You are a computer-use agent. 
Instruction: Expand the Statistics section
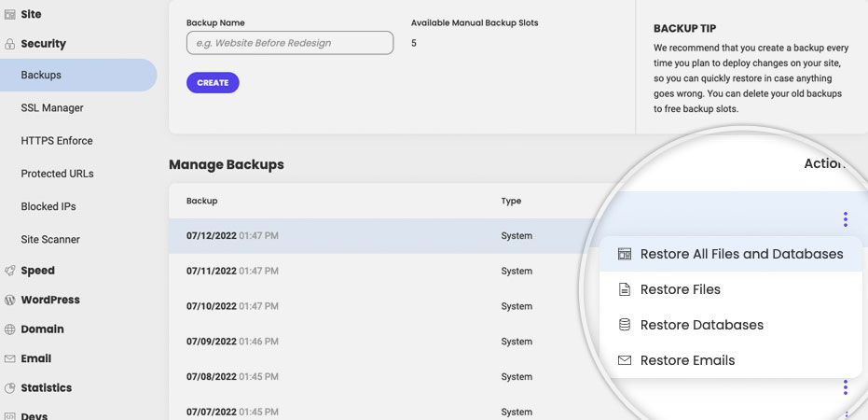pos(46,388)
